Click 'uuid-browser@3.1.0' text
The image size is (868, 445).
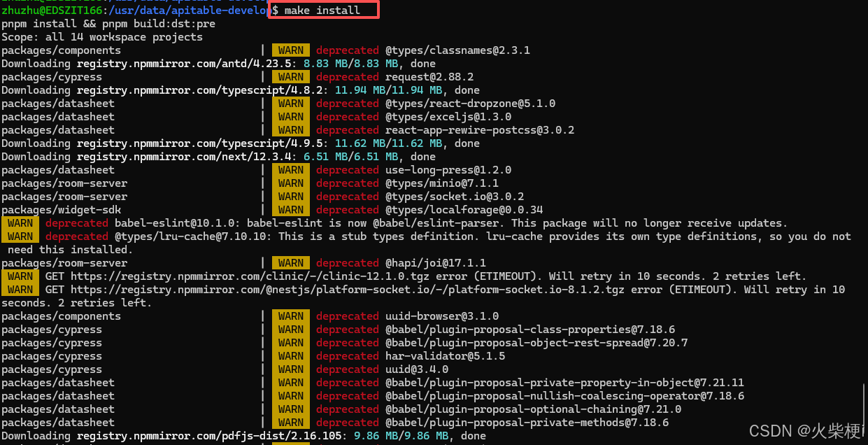(x=442, y=316)
